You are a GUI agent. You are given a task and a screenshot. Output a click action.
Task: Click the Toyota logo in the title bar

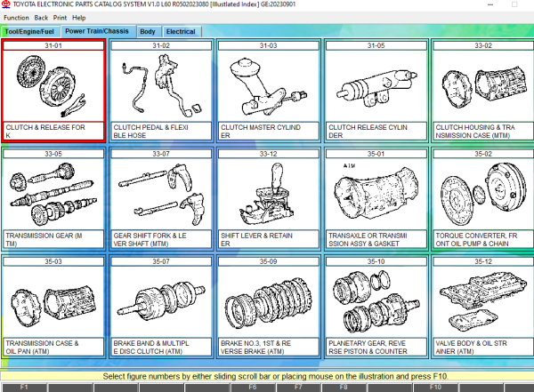coord(6,4)
